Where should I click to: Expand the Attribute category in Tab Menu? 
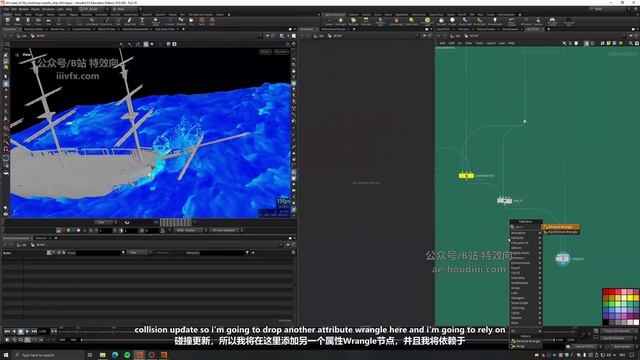pyautogui.click(x=525, y=238)
